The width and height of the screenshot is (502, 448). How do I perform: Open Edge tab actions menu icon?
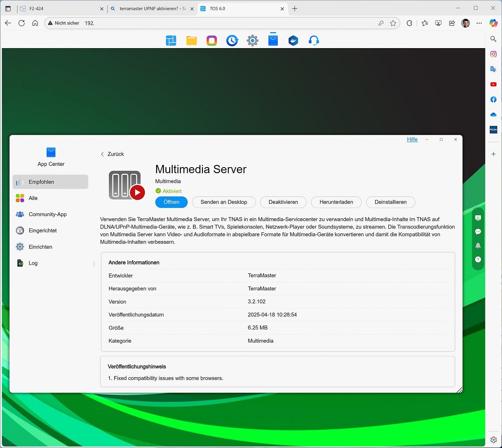point(8,9)
